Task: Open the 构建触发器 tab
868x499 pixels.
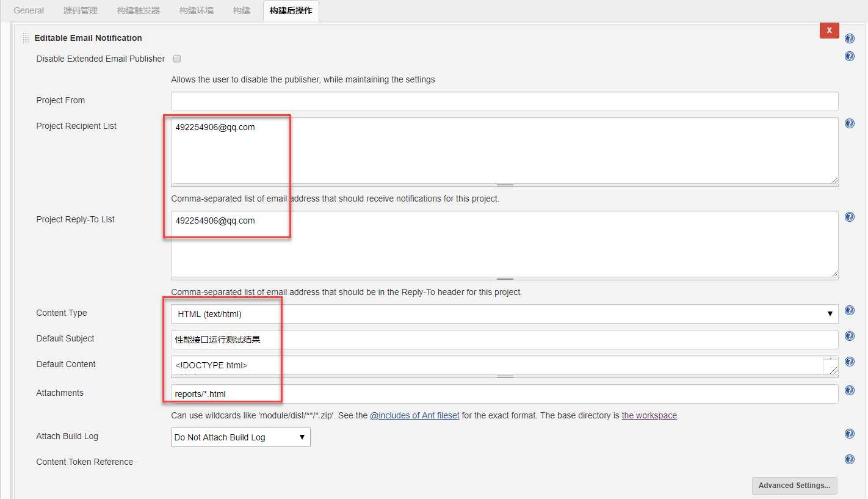Action: coord(139,10)
